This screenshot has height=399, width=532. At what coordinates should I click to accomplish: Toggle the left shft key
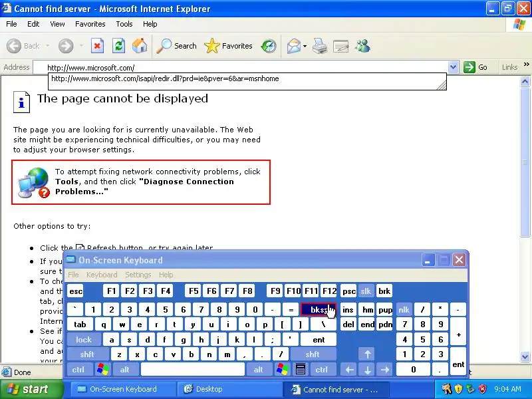[x=87, y=354]
